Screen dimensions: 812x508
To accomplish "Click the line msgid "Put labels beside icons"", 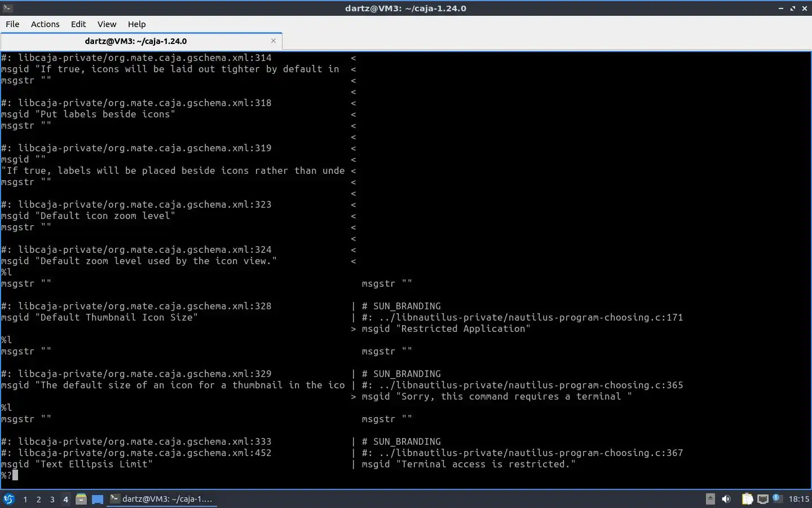I will point(89,114).
